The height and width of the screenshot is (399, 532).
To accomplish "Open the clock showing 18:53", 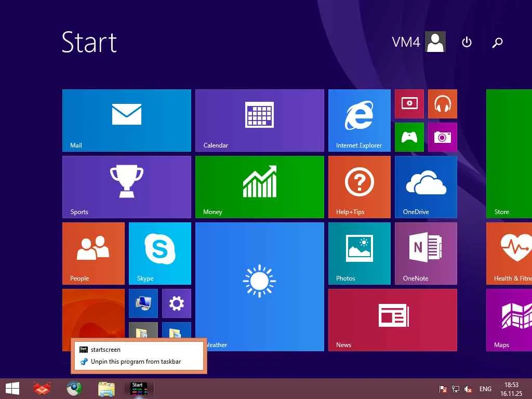I will (511, 389).
